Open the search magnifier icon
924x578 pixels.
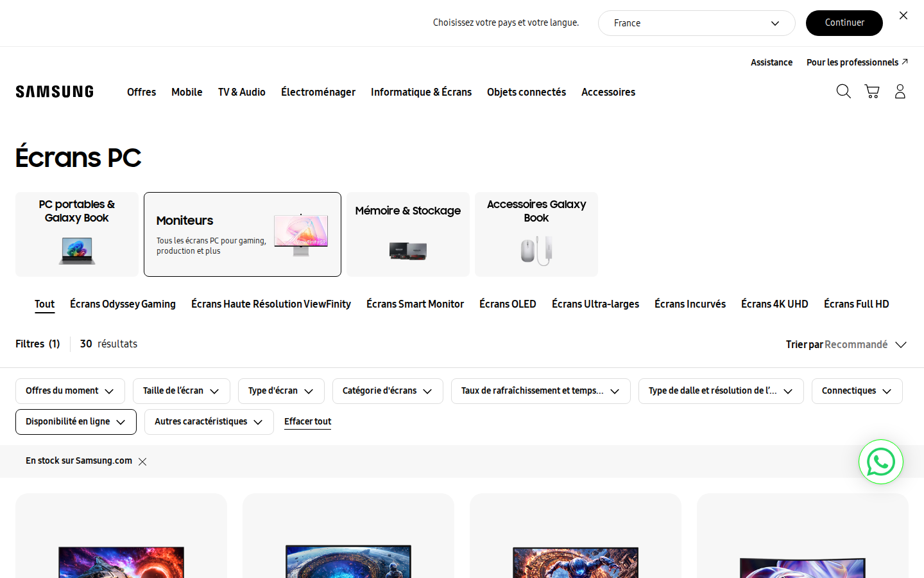click(843, 91)
